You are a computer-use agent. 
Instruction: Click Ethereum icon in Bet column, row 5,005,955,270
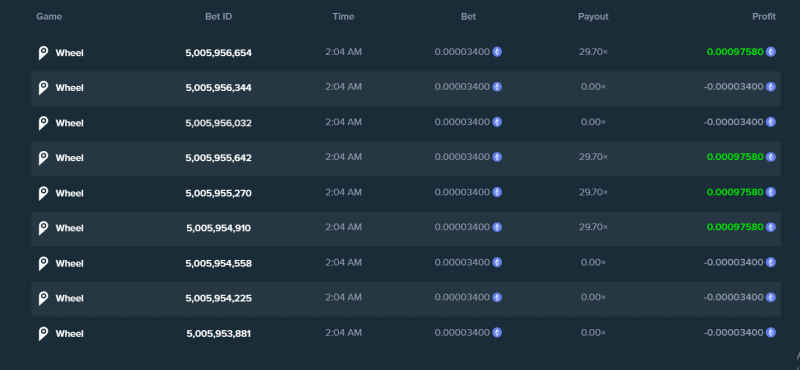[497, 192]
